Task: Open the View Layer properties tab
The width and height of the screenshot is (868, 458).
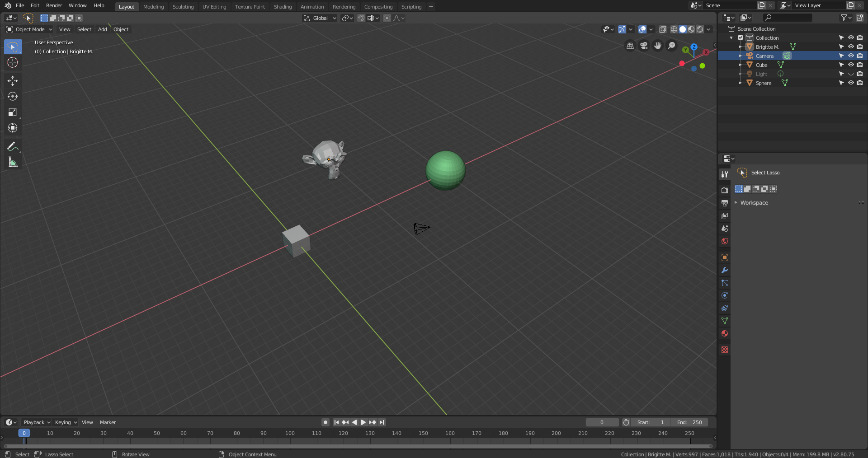Action: point(725,216)
